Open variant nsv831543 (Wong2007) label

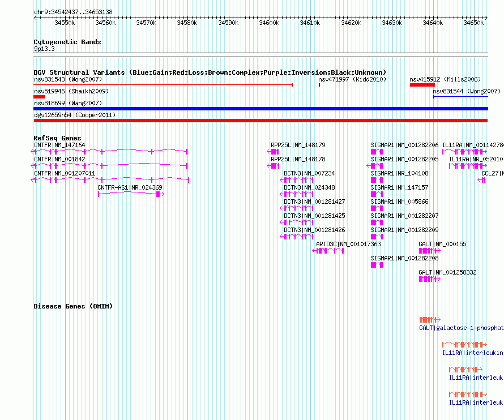(x=68, y=79)
